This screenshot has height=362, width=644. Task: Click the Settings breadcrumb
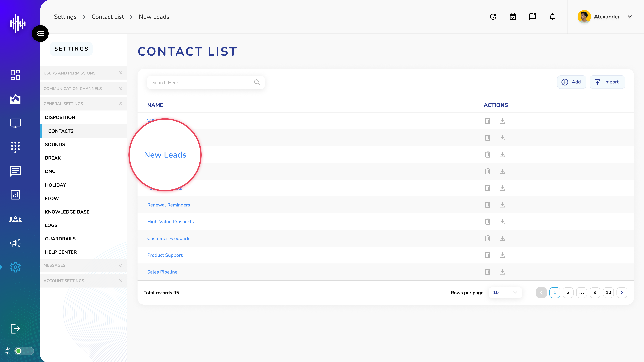tap(65, 17)
